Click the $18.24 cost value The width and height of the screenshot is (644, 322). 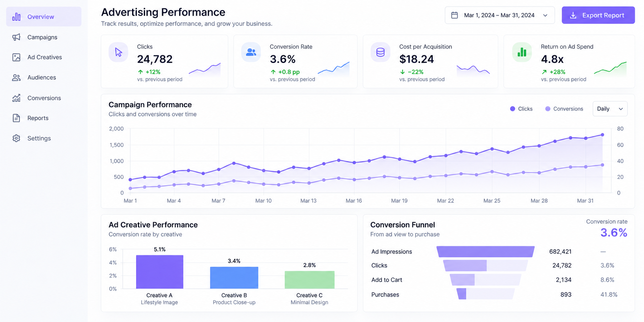pyautogui.click(x=416, y=59)
